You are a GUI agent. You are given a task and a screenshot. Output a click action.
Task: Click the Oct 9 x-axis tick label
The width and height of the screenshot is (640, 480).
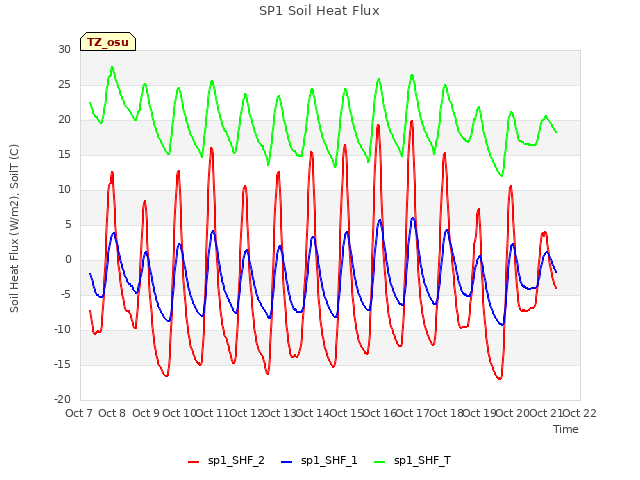tap(146, 413)
